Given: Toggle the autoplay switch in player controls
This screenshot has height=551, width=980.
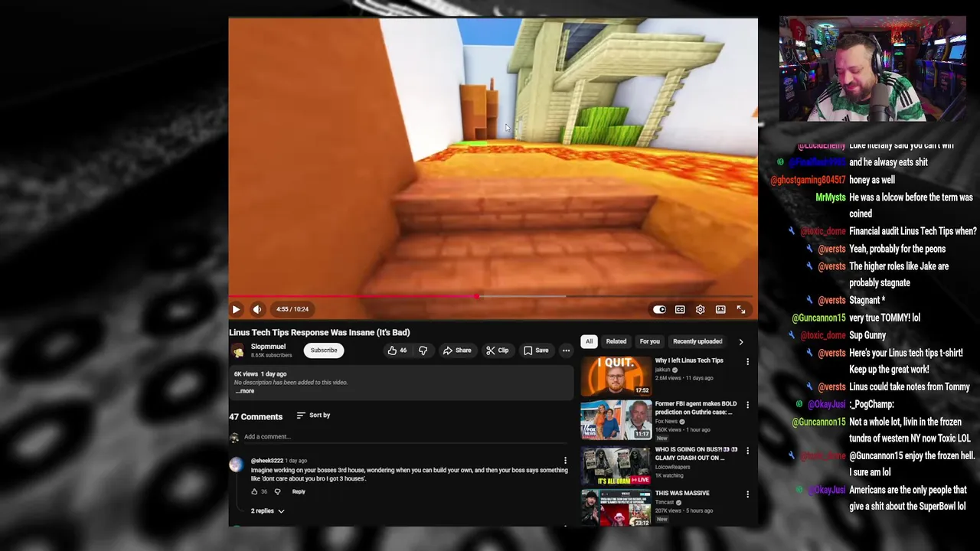Looking at the screenshot, I should (659, 309).
